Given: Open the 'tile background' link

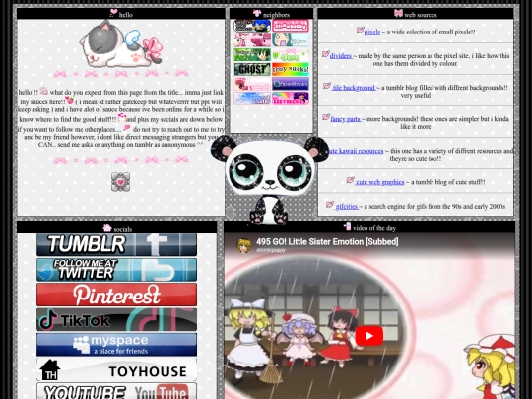Looking at the screenshot, I should [354, 88].
